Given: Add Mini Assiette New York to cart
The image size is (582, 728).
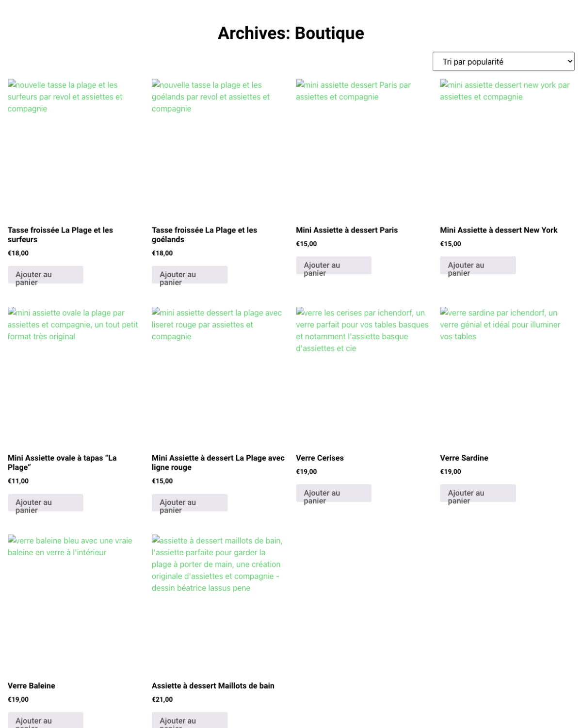Looking at the screenshot, I should click(478, 265).
